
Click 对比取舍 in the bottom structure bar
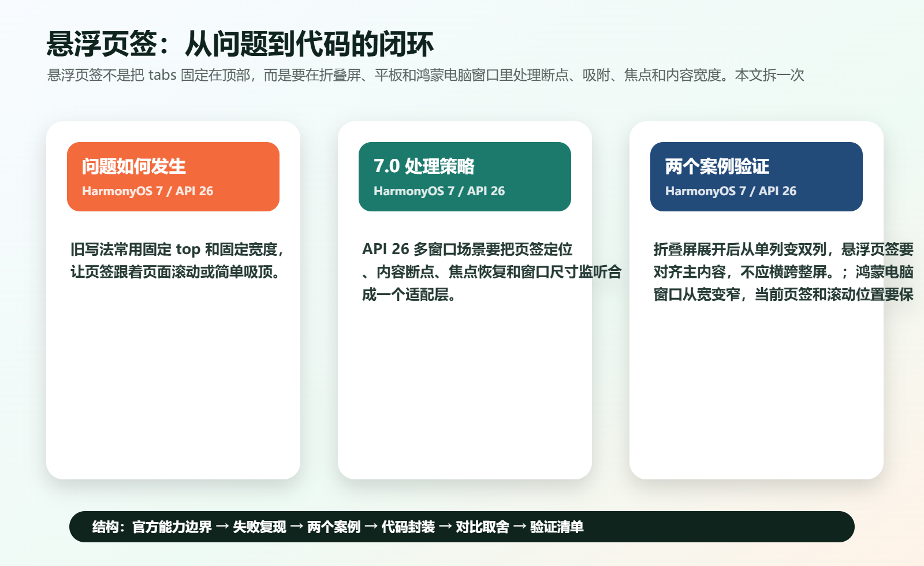click(483, 527)
